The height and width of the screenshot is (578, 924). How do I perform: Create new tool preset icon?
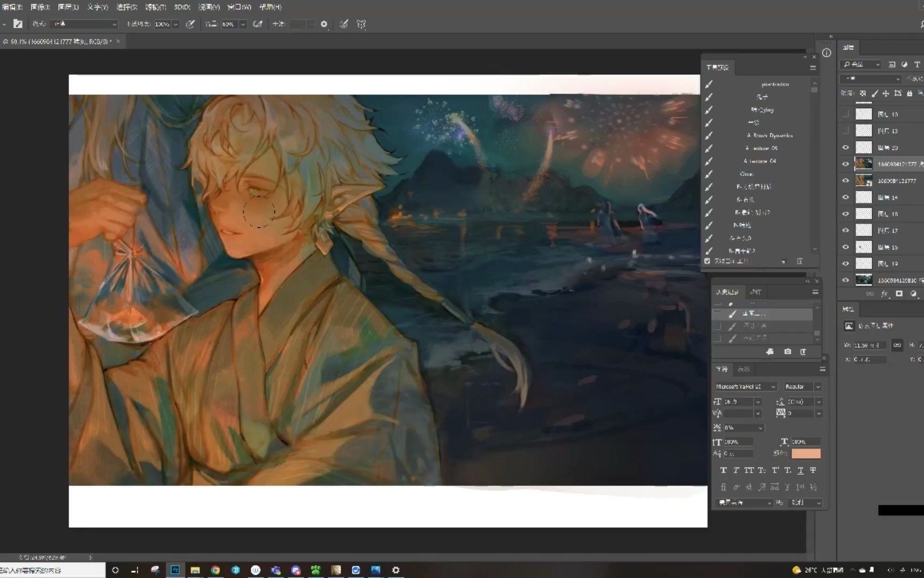pos(783,261)
